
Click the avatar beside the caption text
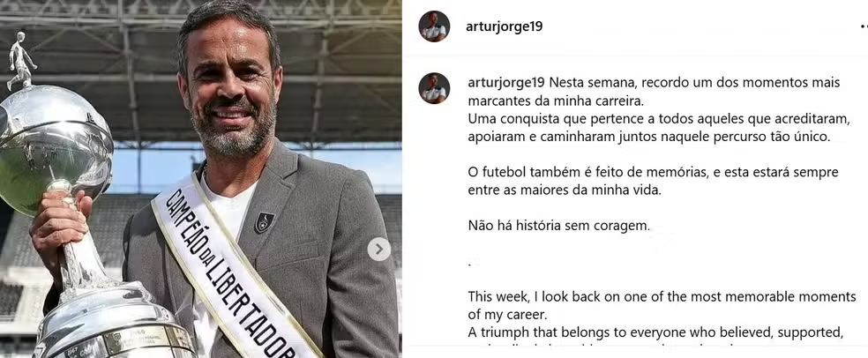click(x=434, y=88)
